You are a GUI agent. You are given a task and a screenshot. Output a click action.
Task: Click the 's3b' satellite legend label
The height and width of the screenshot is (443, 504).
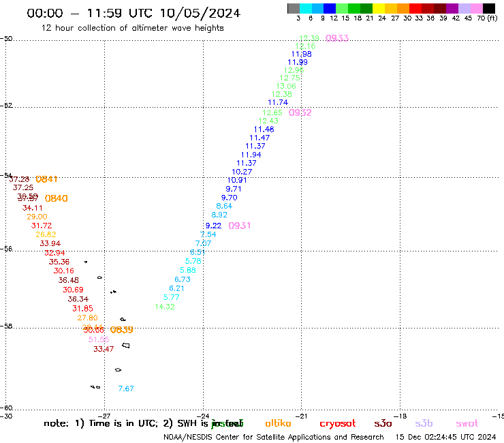click(424, 423)
